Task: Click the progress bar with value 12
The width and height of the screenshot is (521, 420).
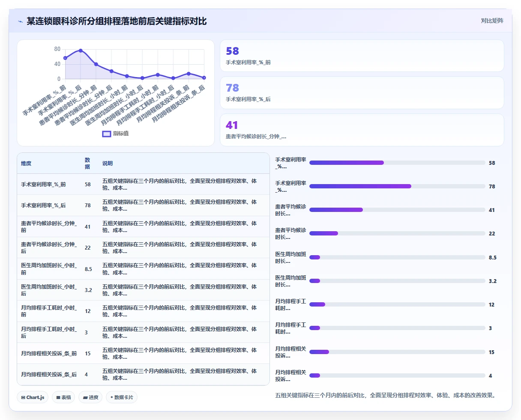Action: (x=397, y=304)
